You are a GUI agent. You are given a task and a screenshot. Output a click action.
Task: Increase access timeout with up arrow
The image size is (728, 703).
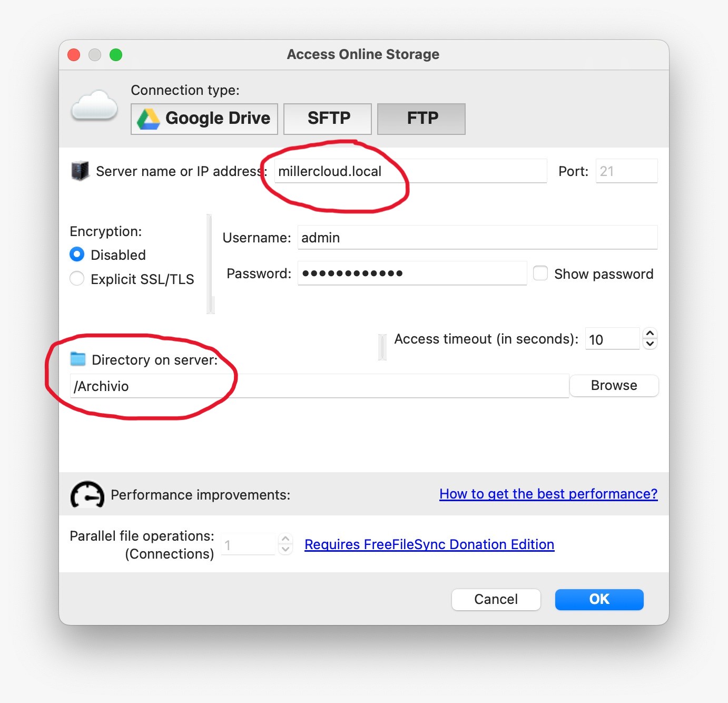650,334
